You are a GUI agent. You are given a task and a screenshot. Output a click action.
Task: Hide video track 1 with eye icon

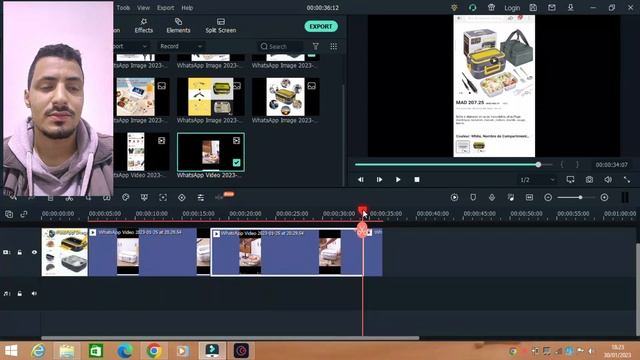(x=34, y=252)
